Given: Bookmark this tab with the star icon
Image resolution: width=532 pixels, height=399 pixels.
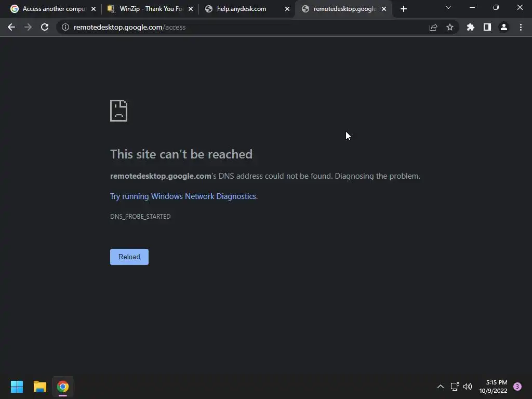Looking at the screenshot, I should tap(450, 27).
